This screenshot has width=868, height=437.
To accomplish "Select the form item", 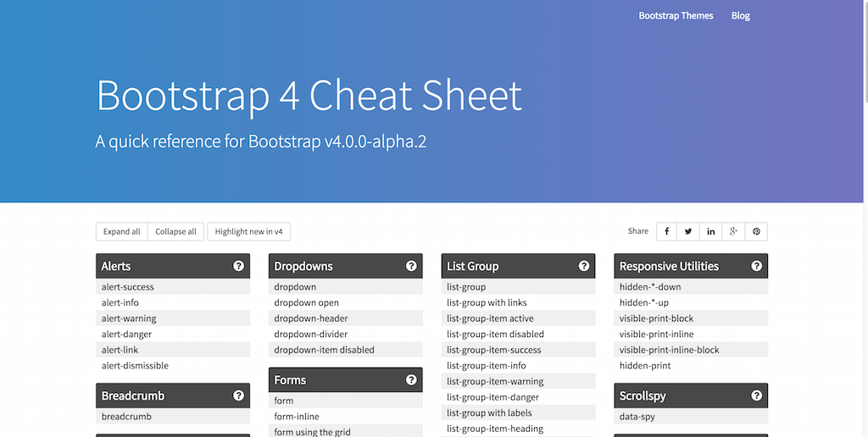I will click(x=346, y=401).
